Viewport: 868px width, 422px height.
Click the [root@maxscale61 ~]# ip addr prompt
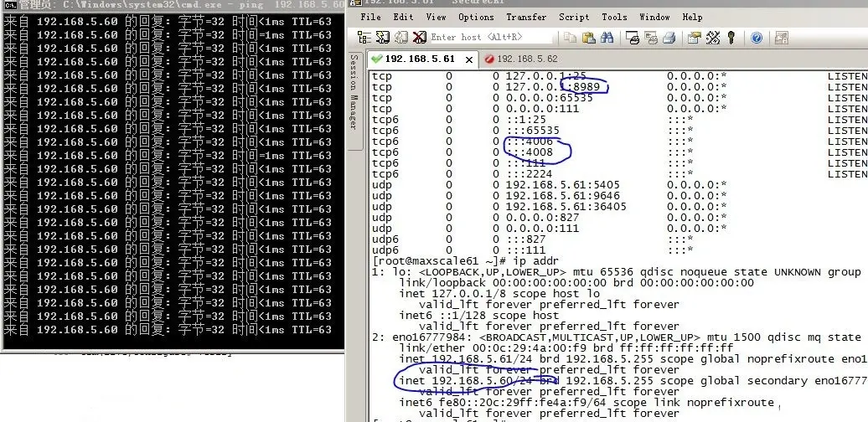465,260
